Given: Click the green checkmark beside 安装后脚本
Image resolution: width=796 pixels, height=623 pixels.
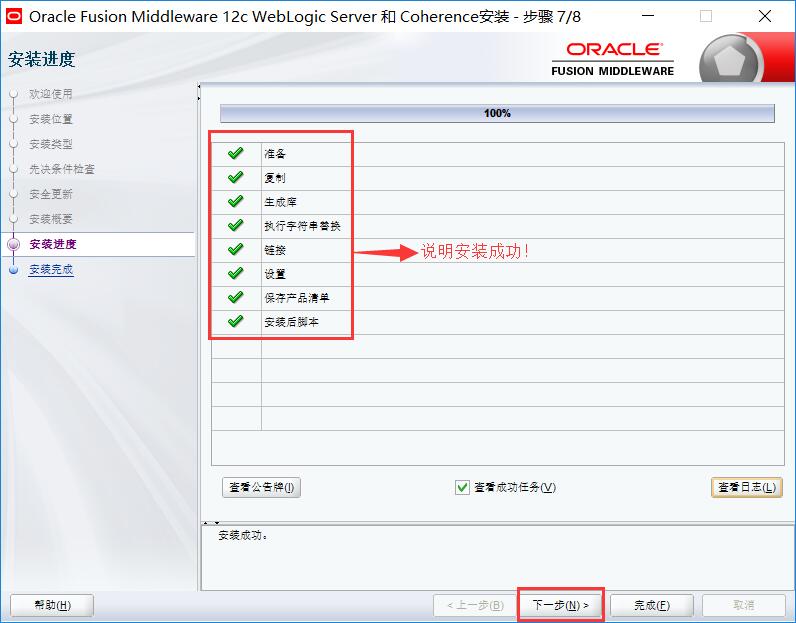Looking at the screenshot, I should pos(236,321).
